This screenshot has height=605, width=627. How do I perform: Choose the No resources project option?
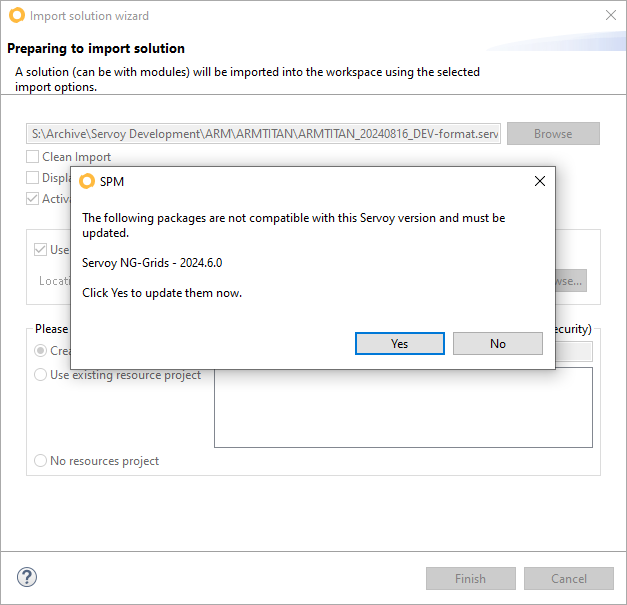tap(41, 461)
